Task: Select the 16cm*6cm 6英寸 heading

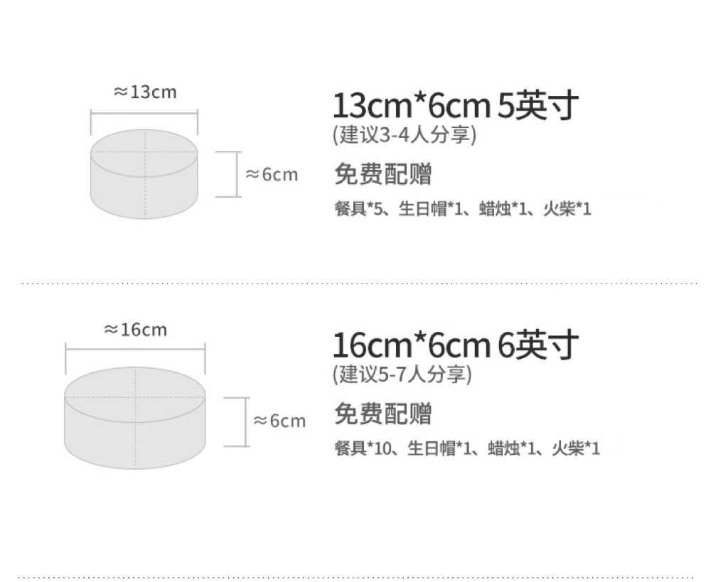Action: (x=455, y=345)
